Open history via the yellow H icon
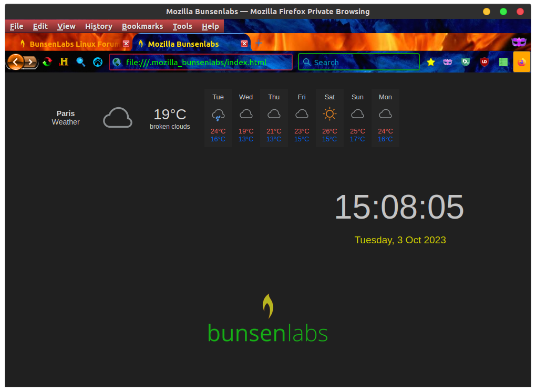536x392 pixels. (x=64, y=62)
